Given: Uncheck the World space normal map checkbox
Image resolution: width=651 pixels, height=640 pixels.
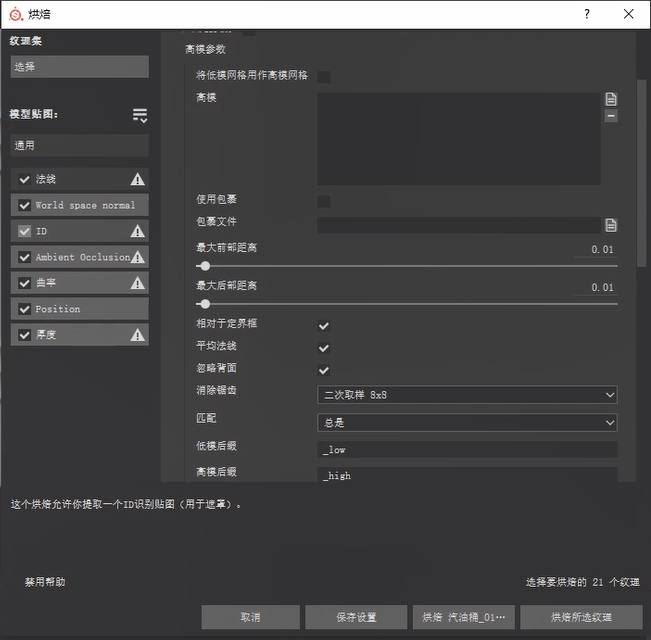Looking at the screenshot, I should 25,206.
